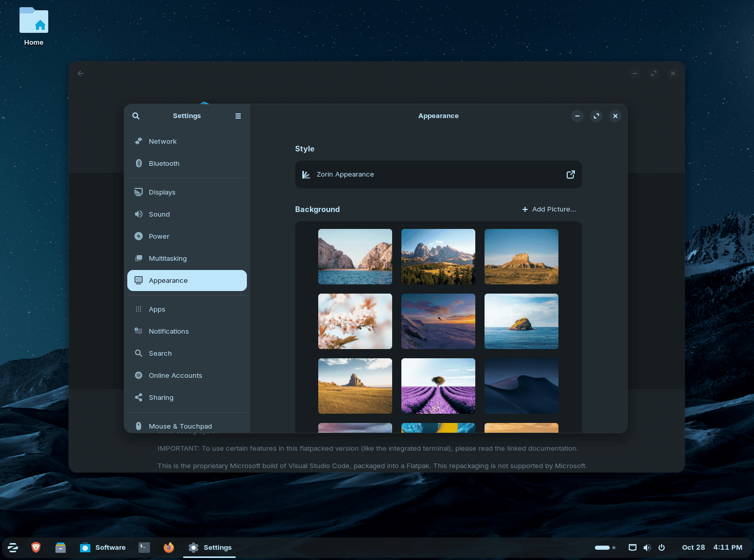Click Add Picture to add a background
The width and height of the screenshot is (754, 560).
[x=549, y=209]
